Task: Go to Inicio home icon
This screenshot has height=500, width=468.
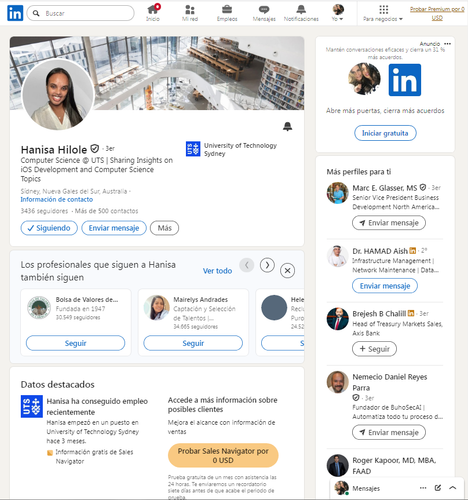Action: click(x=153, y=13)
